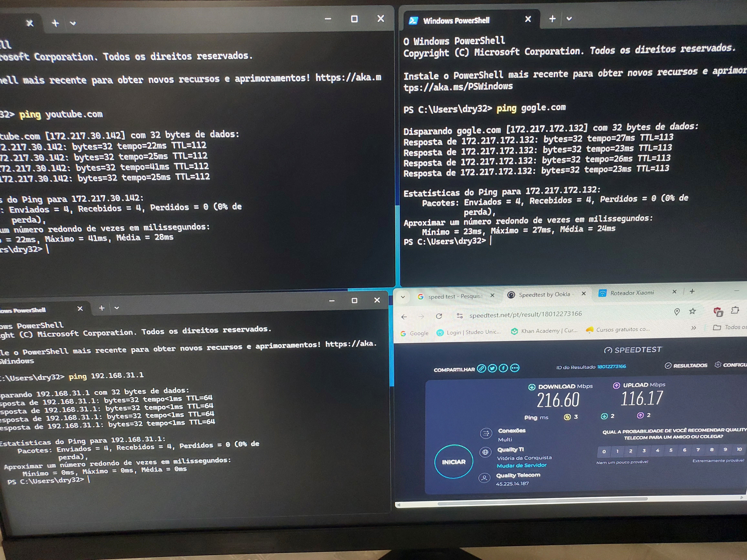Screen dimensions: 747x560
Task: Select rating 0 on recommendation scale
Action: 604,451
